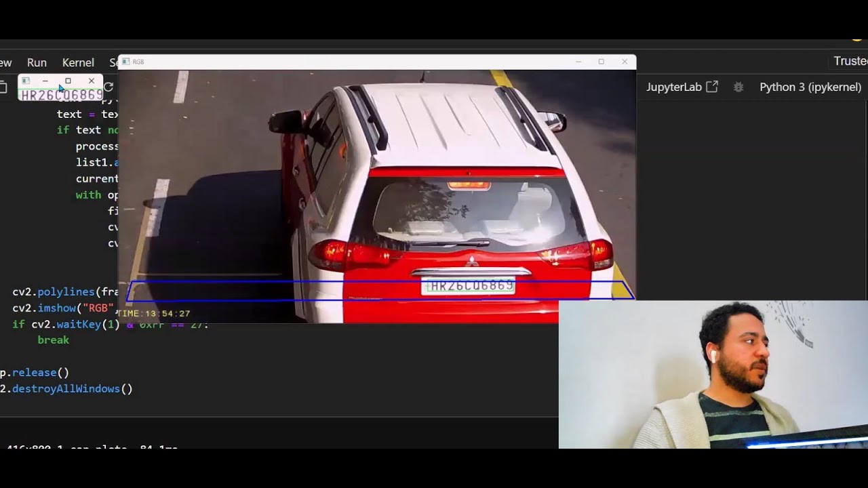Minimize the RGB video window
868x488 pixels.
tap(578, 62)
